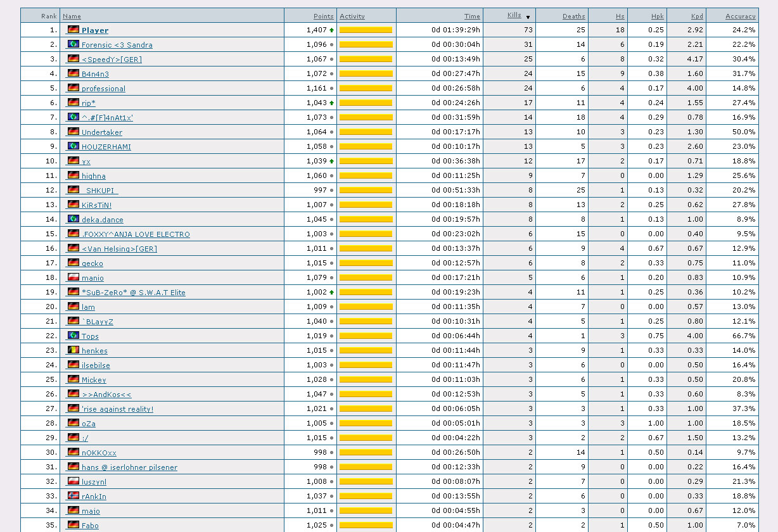Click the green up arrow in rip* row
Viewport: 778px width, 532px height.
331,103
